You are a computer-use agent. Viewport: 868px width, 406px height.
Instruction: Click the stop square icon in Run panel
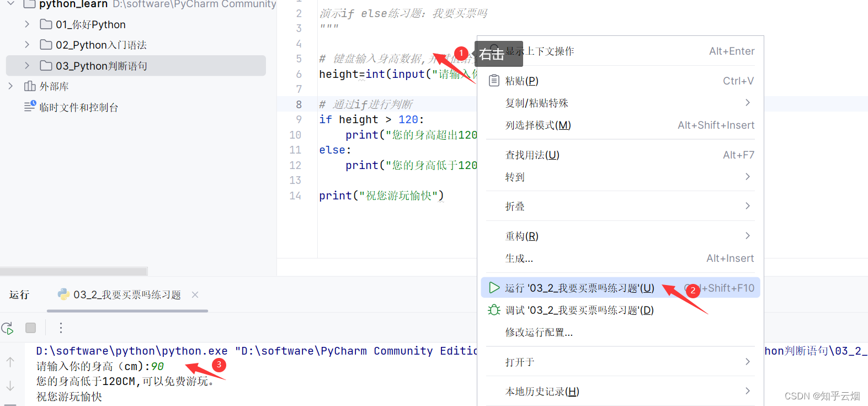31,328
